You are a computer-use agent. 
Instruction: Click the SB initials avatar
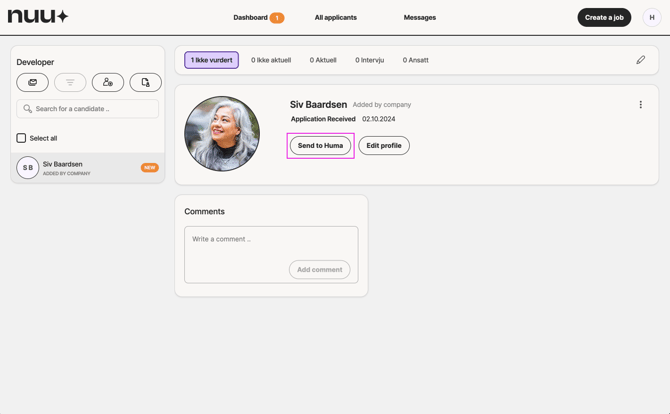tap(28, 168)
